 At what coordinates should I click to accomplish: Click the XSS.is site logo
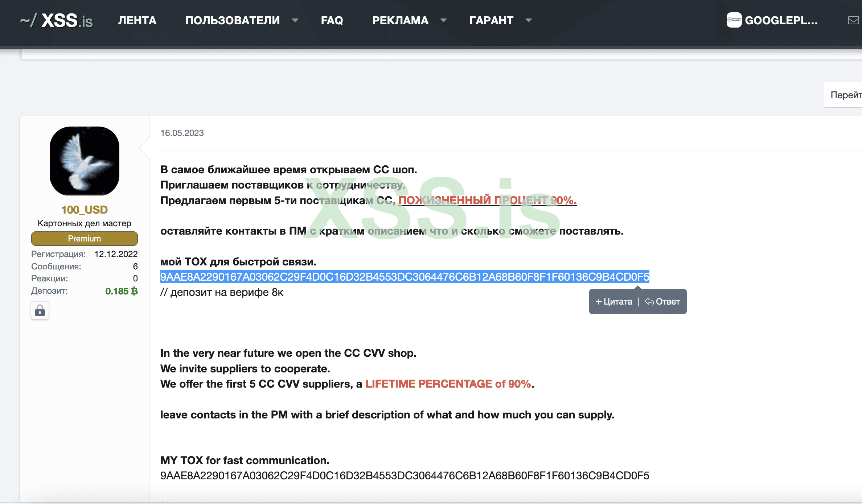pos(57,20)
